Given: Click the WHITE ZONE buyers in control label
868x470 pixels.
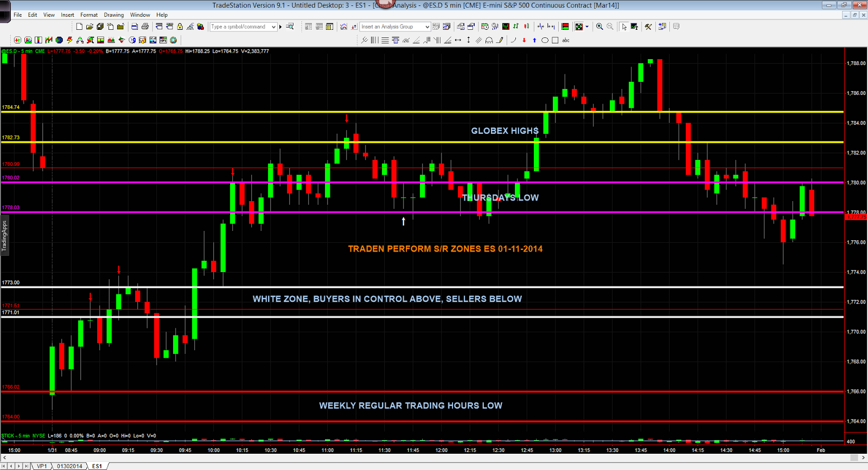Looking at the screenshot, I should pyautogui.click(x=387, y=299).
